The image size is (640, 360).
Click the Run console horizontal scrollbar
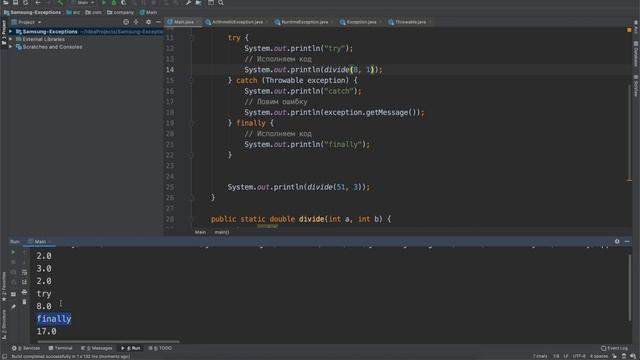coord(108,342)
